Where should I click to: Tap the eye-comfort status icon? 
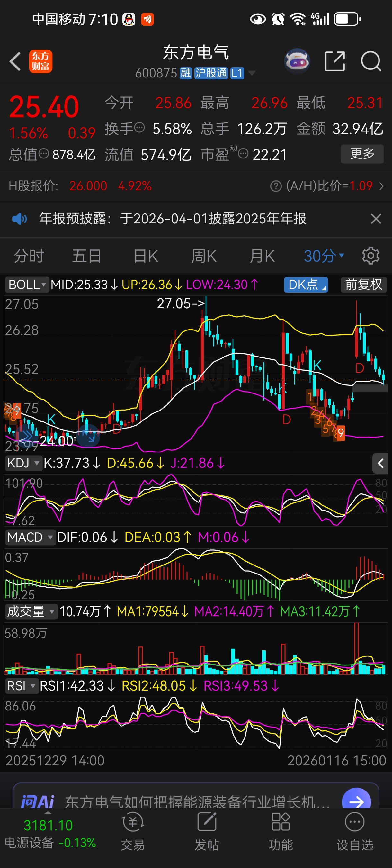point(258,19)
